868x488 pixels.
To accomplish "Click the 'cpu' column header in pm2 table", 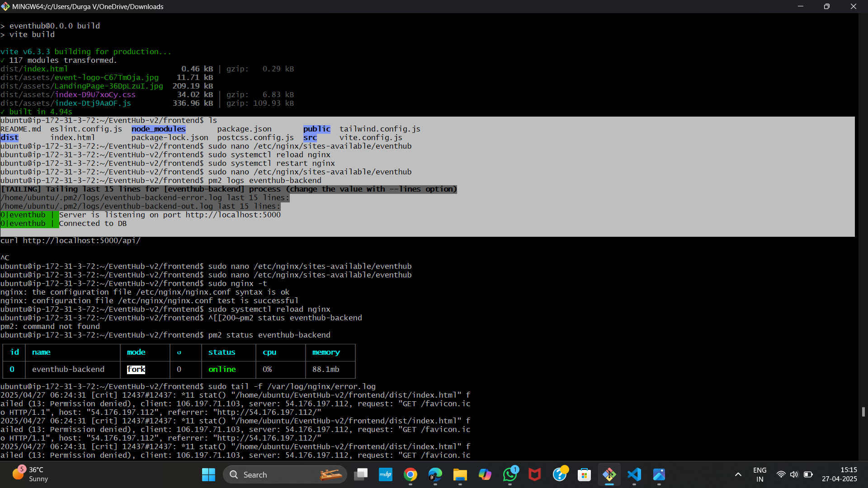I will [269, 352].
